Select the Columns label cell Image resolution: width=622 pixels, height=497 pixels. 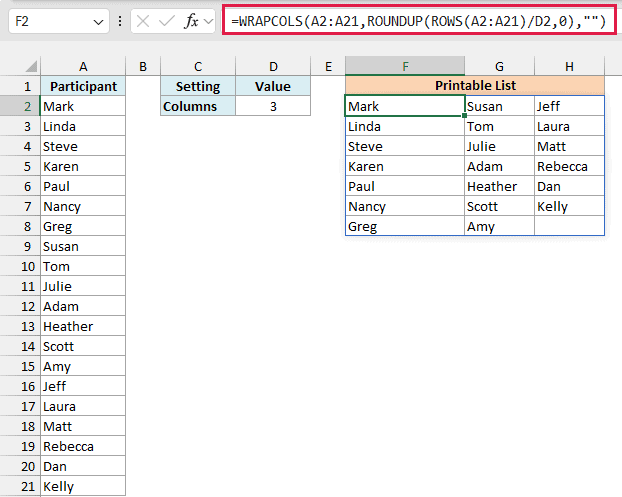click(x=198, y=106)
